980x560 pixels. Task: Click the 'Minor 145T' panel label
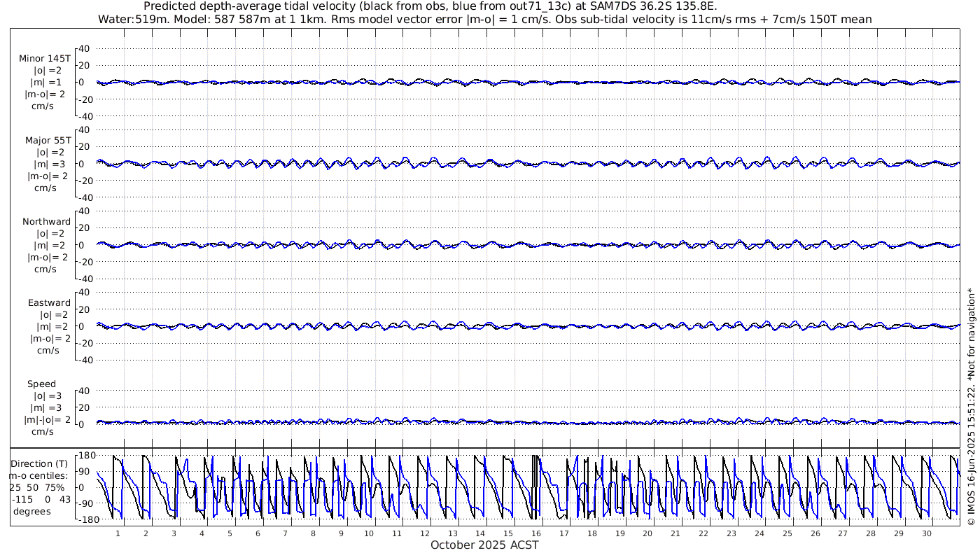[45, 59]
